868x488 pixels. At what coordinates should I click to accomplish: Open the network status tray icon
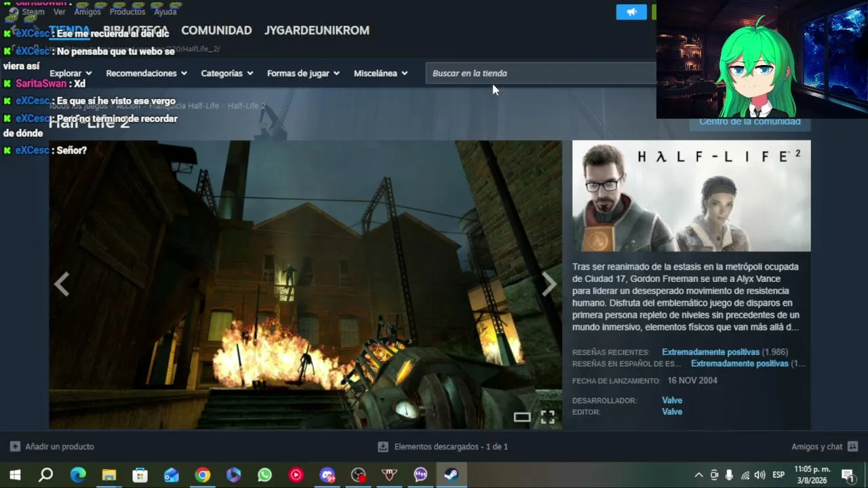(x=745, y=475)
